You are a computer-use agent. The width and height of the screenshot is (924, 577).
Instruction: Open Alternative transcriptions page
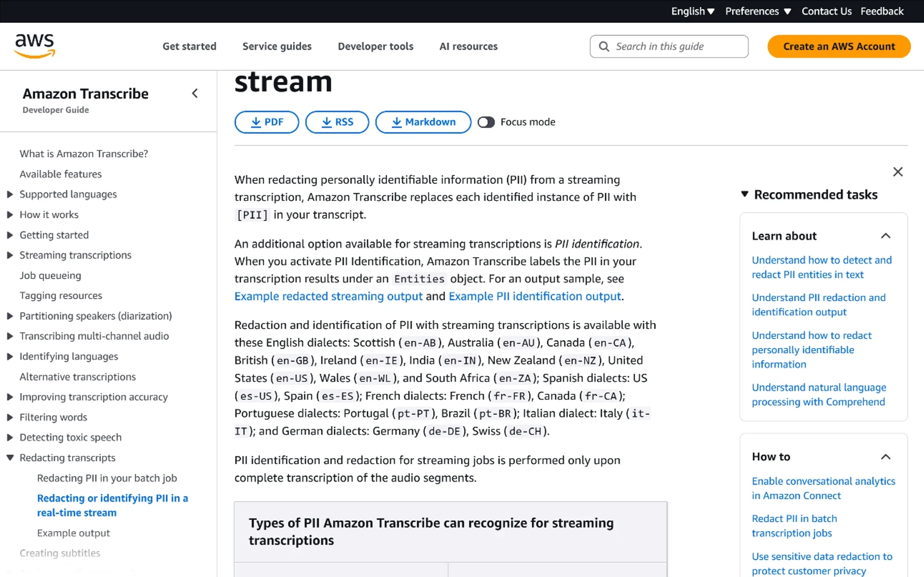click(x=77, y=377)
